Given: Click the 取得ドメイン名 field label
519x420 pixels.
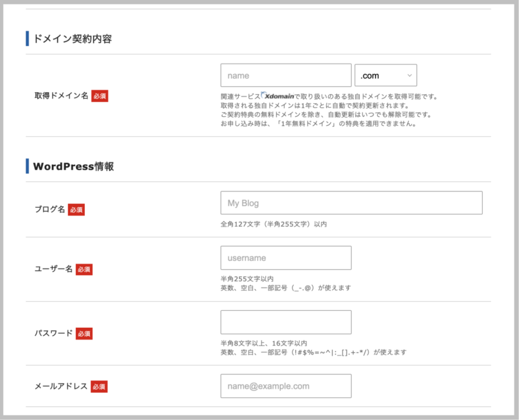Looking at the screenshot, I should pyautogui.click(x=61, y=96).
